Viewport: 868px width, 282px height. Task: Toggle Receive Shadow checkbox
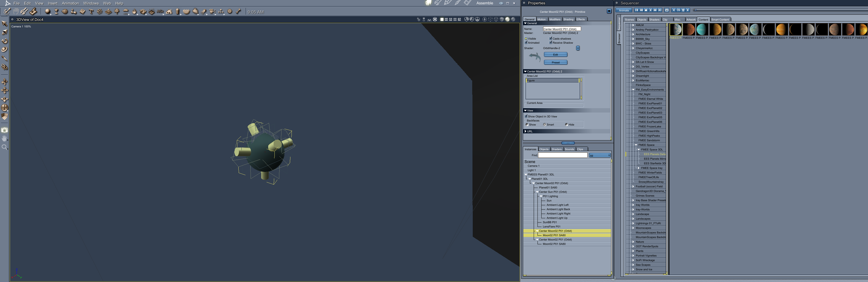550,43
